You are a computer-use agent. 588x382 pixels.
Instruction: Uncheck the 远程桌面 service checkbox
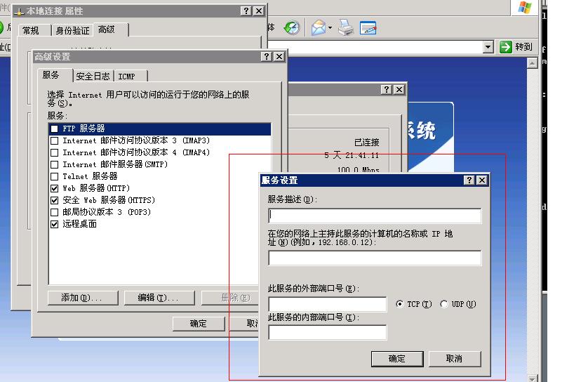[x=54, y=225]
